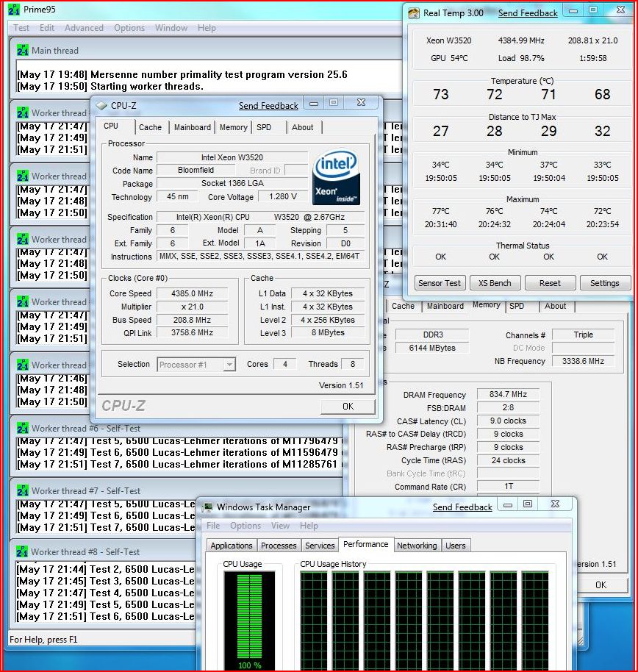
Task: Open the View menu in Task Manager
Action: click(x=280, y=526)
